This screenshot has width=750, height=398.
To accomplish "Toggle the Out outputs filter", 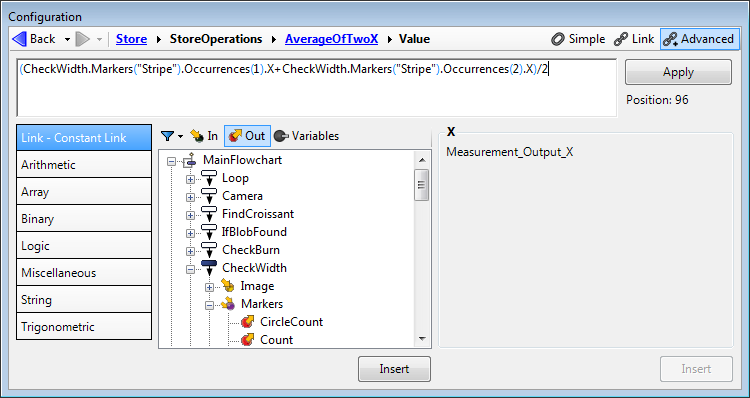I will (x=247, y=136).
